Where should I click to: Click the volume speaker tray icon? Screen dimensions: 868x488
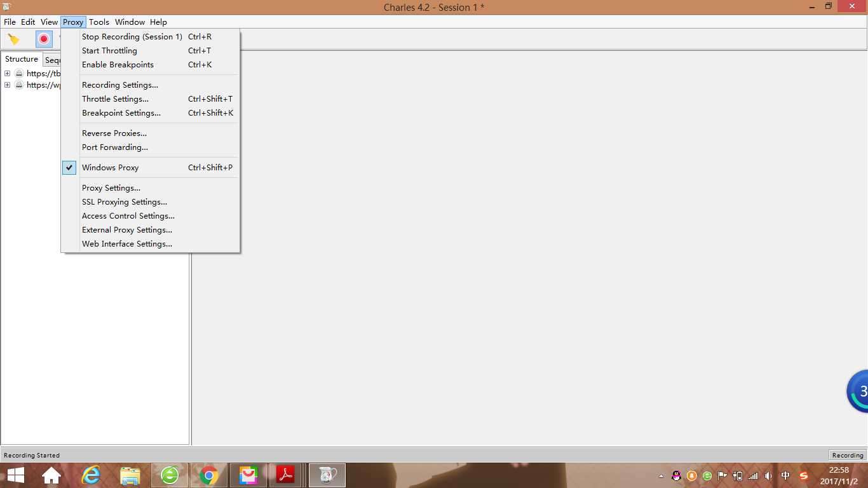pos(768,476)
